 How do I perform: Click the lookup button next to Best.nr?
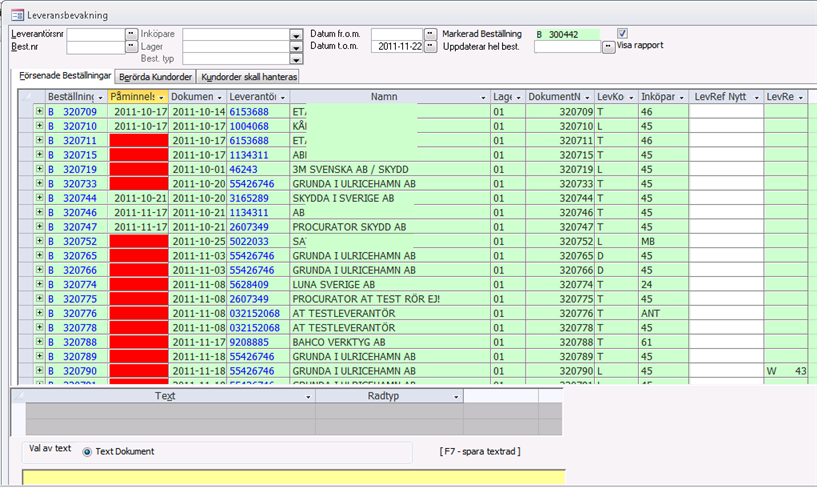[131, 47]
